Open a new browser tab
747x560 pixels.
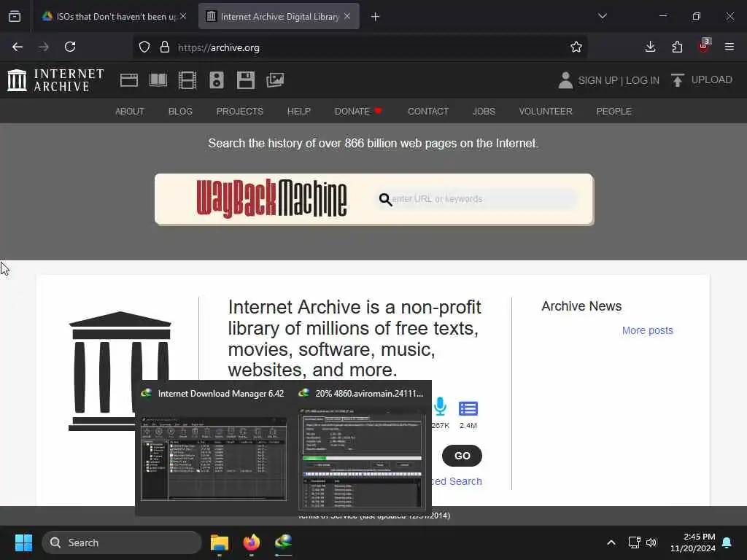[376, 17]
